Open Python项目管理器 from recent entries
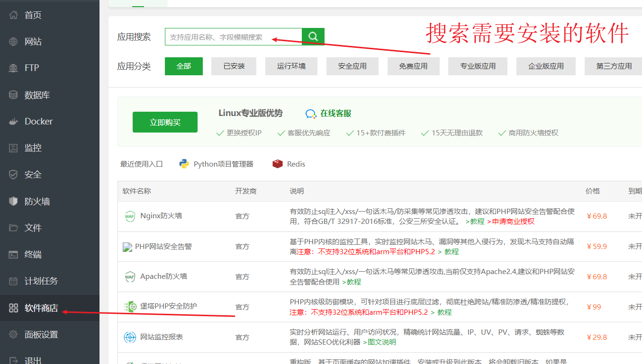Viewport: 642px width, 364px height. pyautogui.click(x=224, y=164)
